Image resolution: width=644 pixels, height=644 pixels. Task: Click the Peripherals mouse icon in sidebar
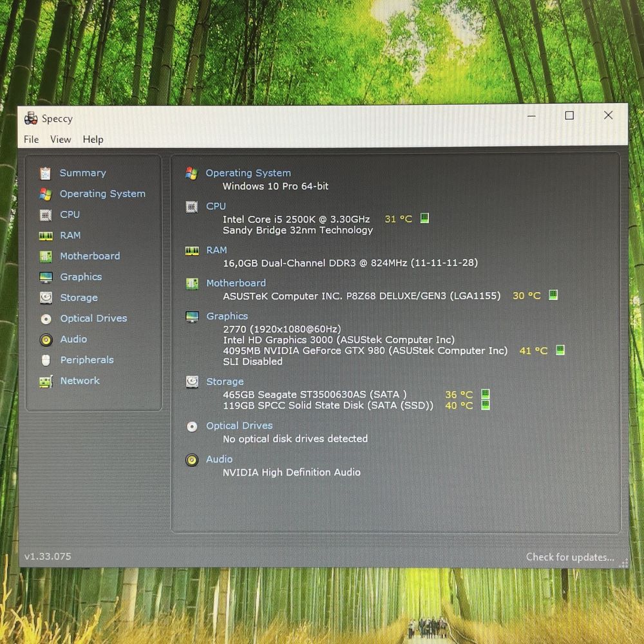tap(46, 360)
